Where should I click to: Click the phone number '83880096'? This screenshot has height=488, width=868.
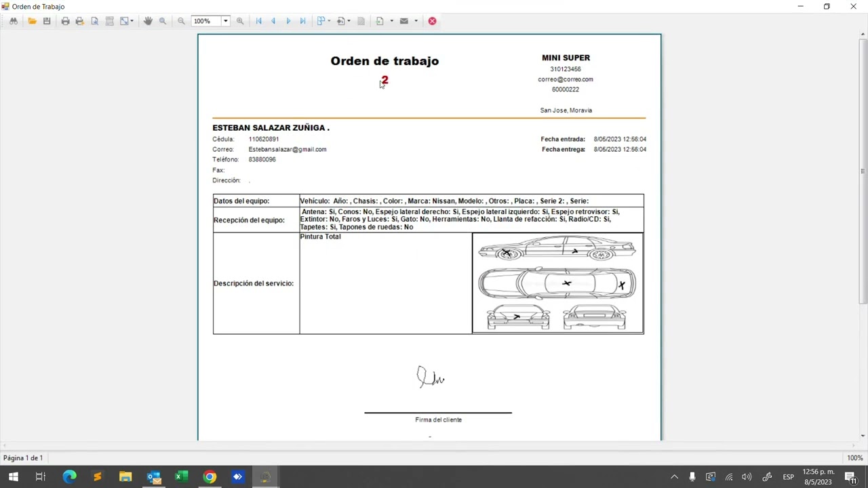click(262, 159)
